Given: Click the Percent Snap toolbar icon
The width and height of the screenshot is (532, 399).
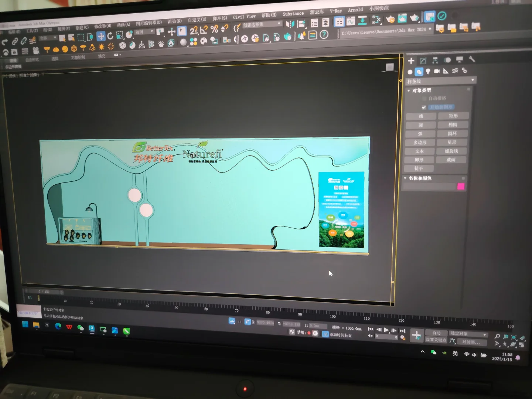Looking at the screenshot, I should [x=214, y=29].
